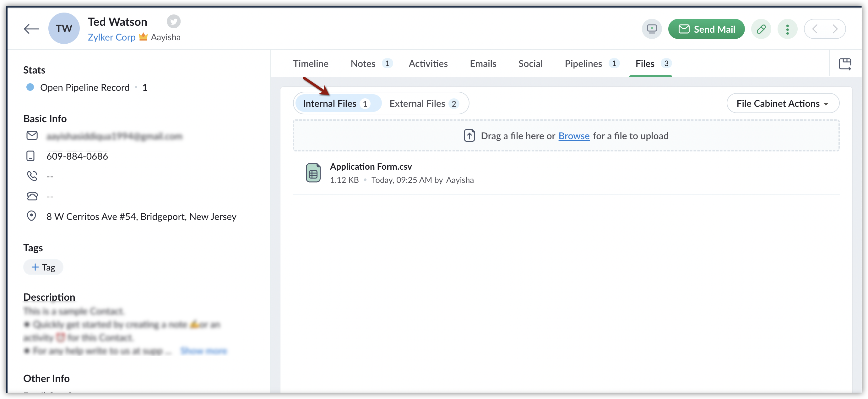Screen dimensions: 868x399
Task: Click the owner name Aayisha
Action: tap(165, 37)
